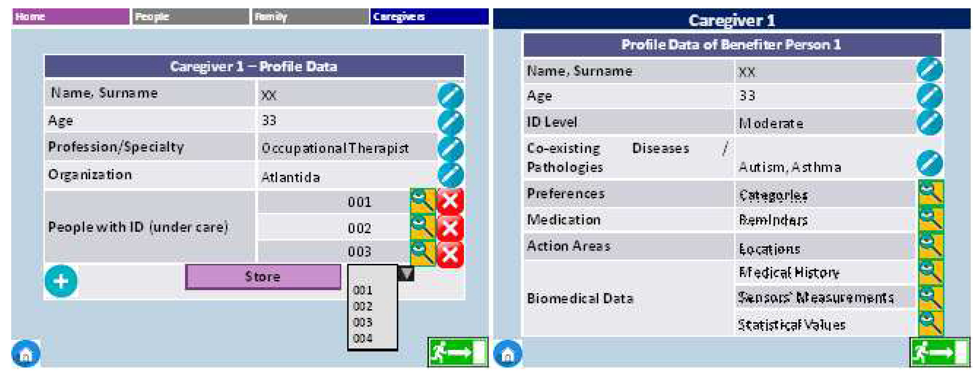Open Medication Reminders magnifier icon

tap(930, 219)
